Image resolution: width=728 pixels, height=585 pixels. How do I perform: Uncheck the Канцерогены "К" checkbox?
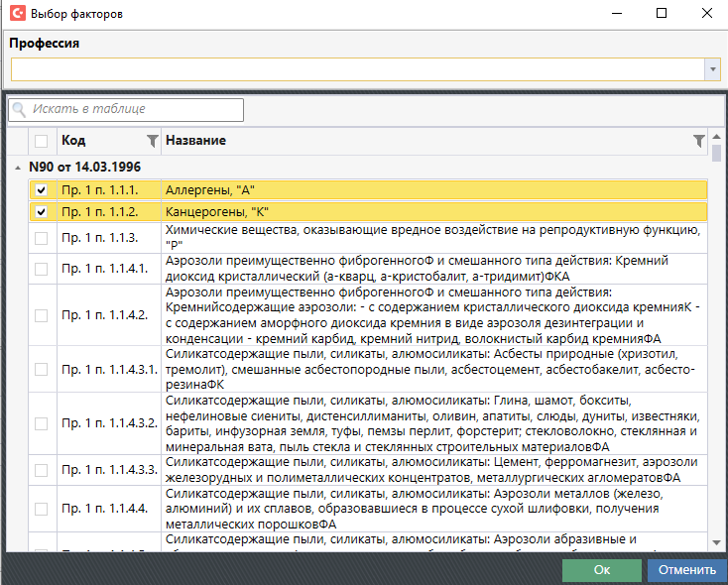[41, 212]
